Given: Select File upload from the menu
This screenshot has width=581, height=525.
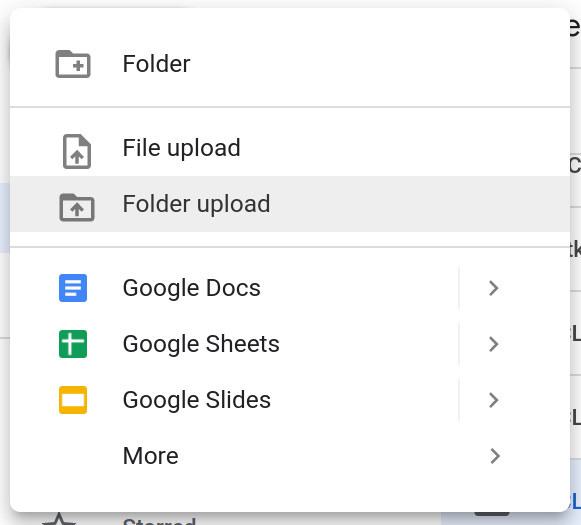Looking at the screenshot, I should coord(290,148).
